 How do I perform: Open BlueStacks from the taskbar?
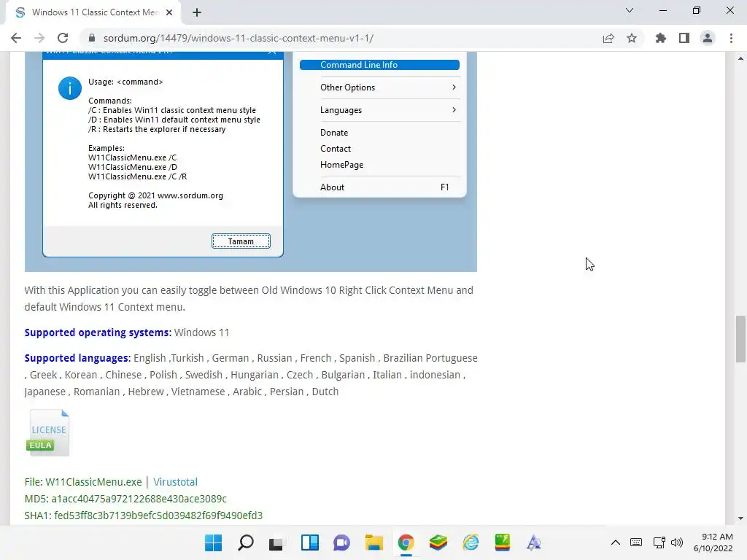click(x=438, y=542)
